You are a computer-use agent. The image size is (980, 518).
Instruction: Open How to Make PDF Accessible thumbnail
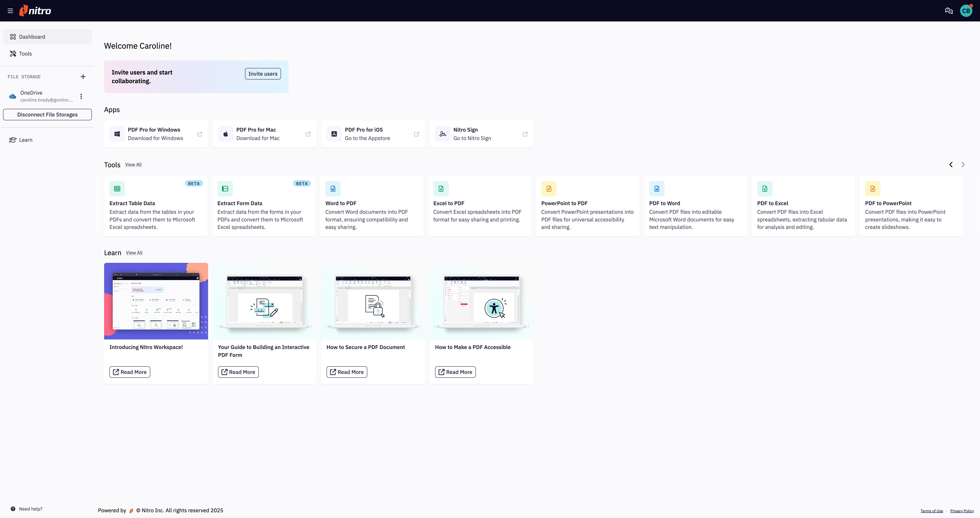tap(482, 301)
